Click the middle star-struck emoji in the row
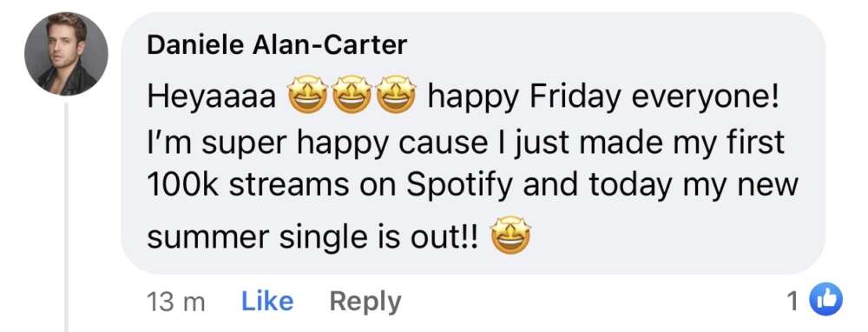The width and height of the screenshot is (868, 332). pos(352,95)
